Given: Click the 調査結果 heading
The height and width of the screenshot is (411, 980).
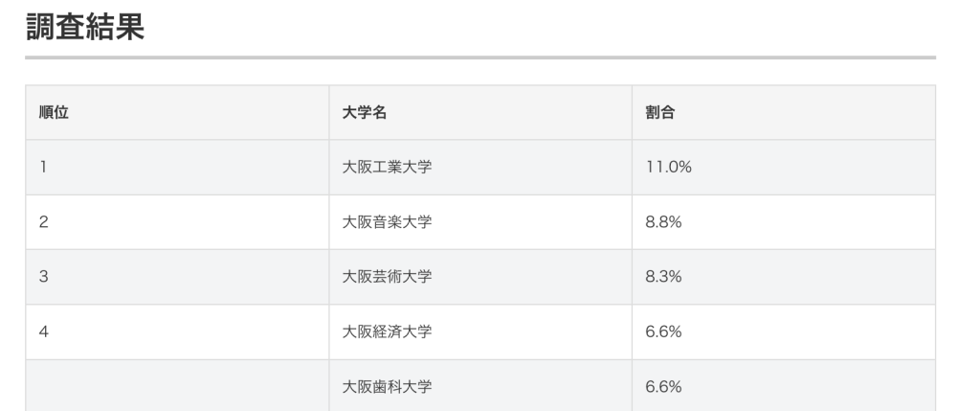Looking at the screenshot, I should pos(84,27).
